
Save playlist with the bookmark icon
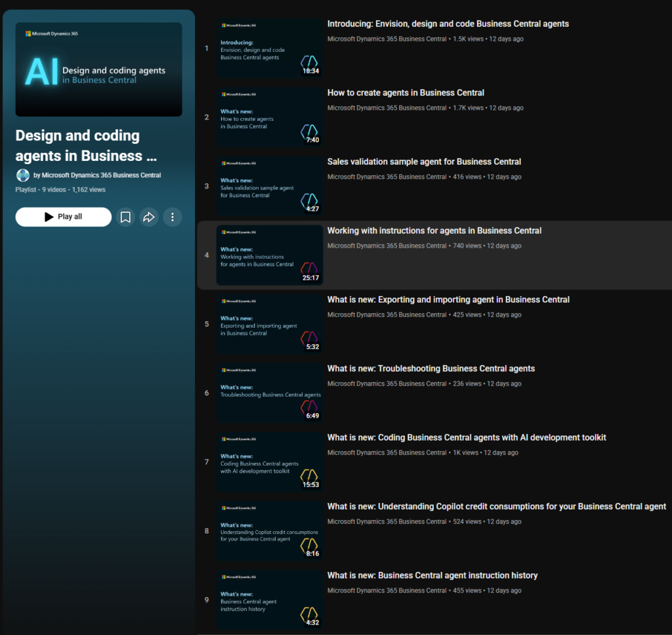(125, 217)
